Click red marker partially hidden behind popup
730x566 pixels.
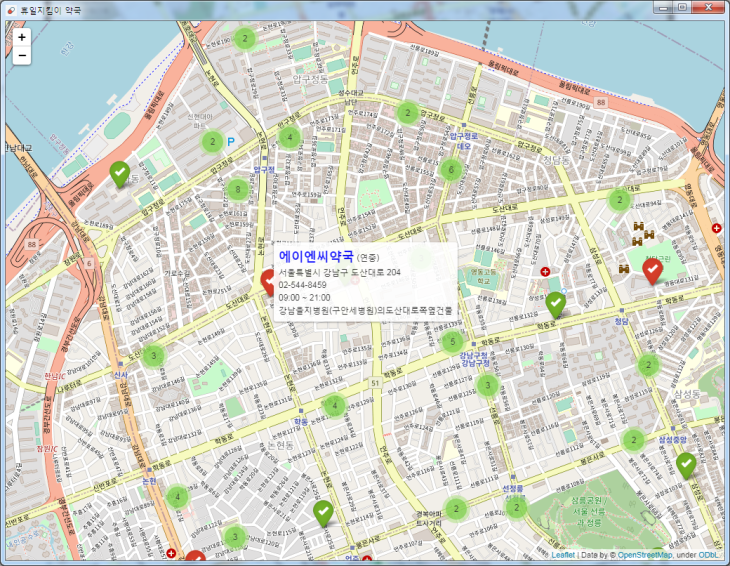tap(268, 280)
